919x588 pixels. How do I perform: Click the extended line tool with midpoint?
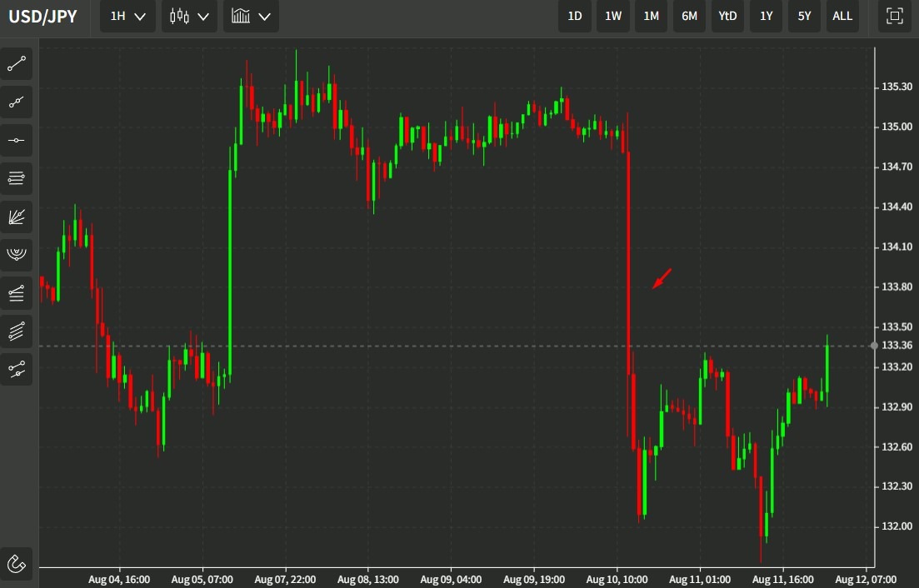tap(17, 102)
